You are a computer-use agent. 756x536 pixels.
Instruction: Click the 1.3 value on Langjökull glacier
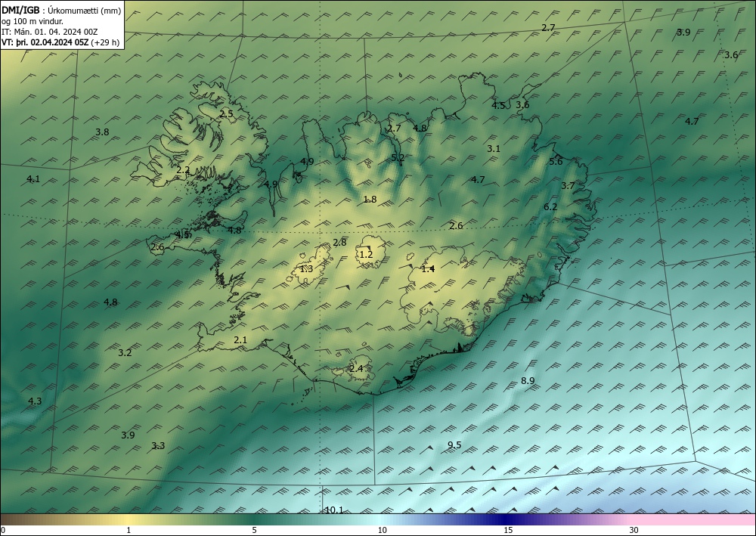(x=306, y=269)
